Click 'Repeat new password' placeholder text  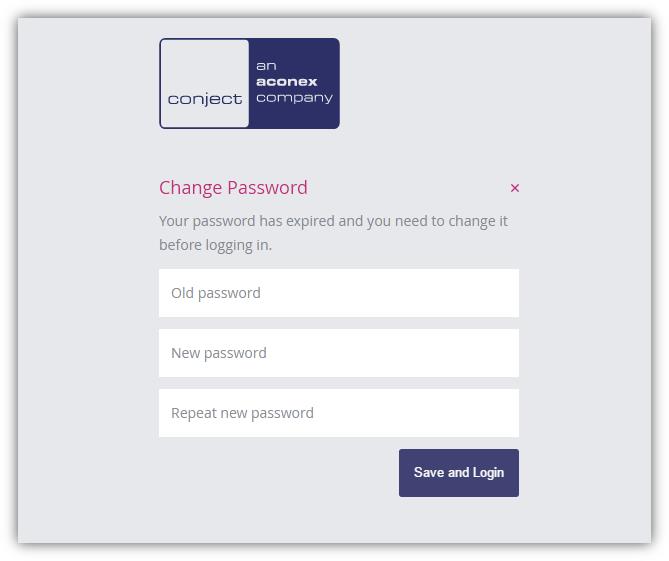tap(242, 413)
